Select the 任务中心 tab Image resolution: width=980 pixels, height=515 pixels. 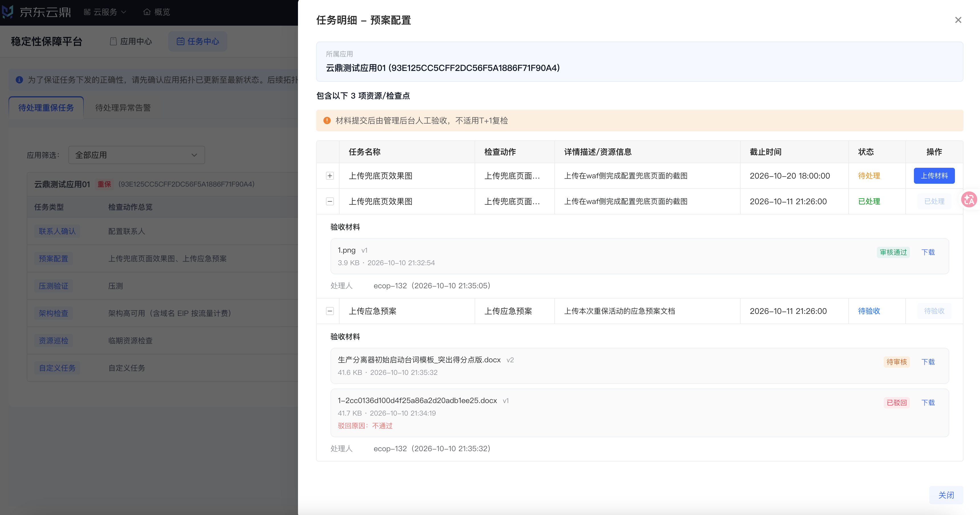[198, 42]
